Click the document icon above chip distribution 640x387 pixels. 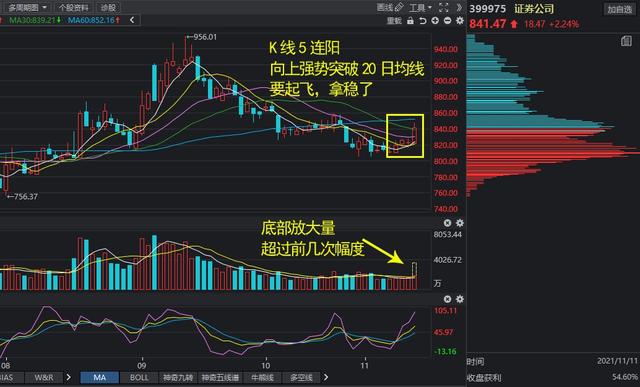pyautogui.click(x=626, y=41)
